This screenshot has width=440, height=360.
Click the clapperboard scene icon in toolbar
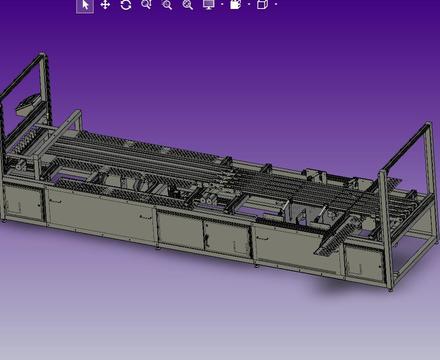tap(235, 5)
